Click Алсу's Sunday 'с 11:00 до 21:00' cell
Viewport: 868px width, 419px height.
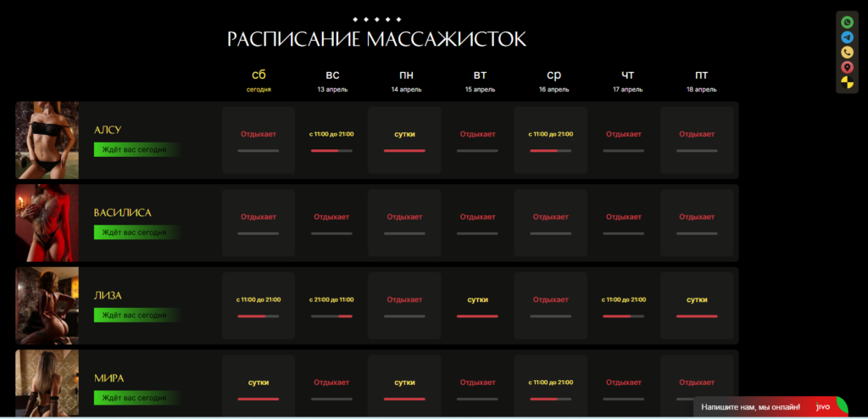331,140
